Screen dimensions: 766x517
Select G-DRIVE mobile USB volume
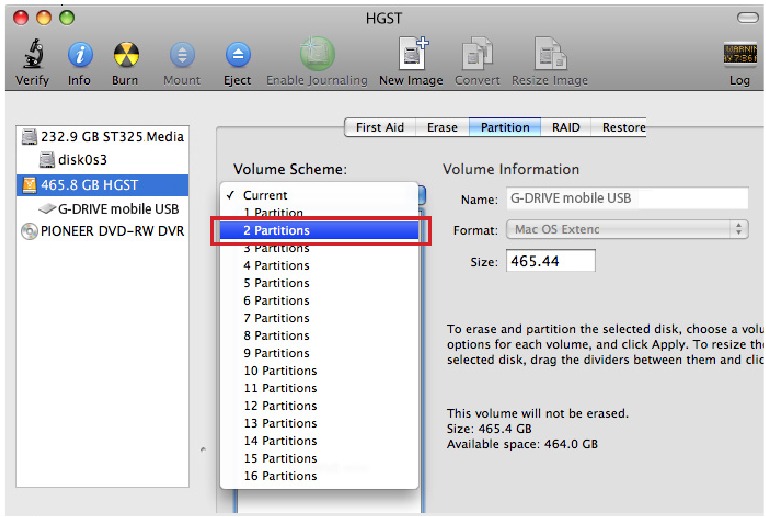tap(103, 209)
